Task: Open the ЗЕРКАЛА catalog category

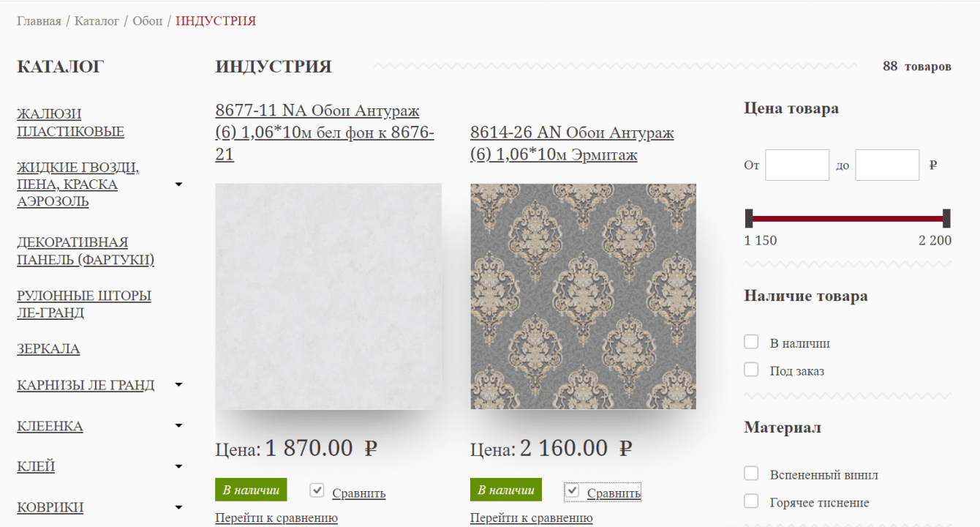Action: [48, 349]
